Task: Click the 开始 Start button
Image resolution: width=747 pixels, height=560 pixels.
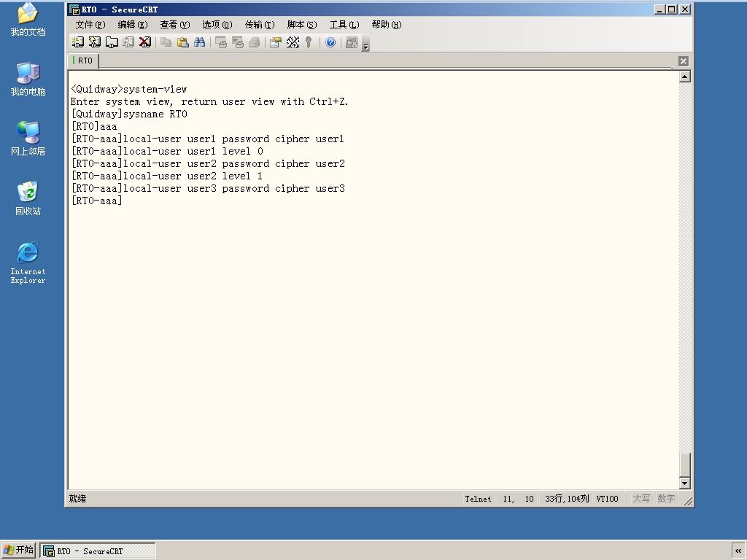Action: (x=18, y=550)
